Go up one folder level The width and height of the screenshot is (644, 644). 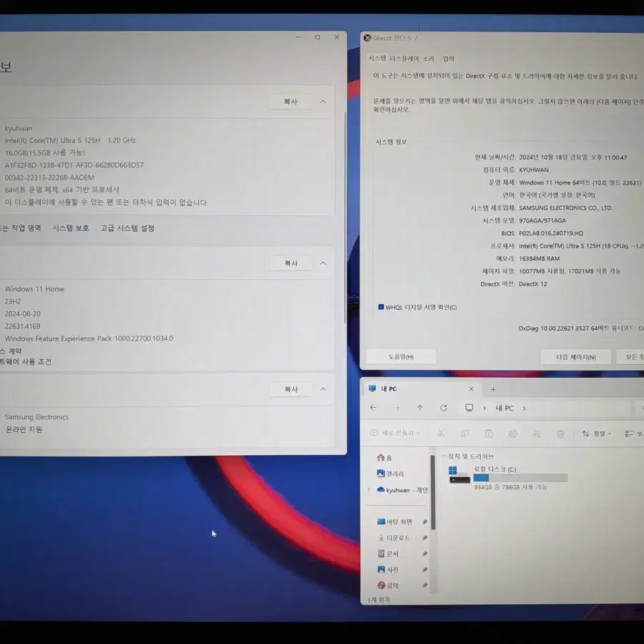point(420,407)
